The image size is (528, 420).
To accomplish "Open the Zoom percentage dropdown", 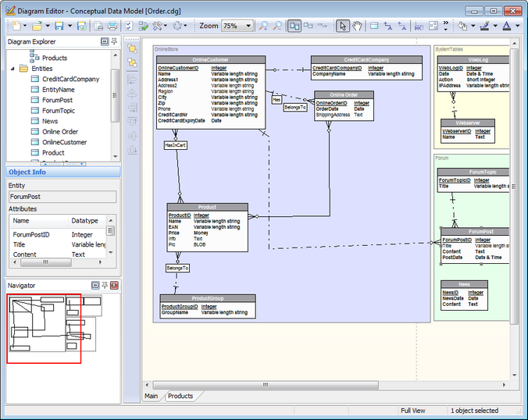I will pos(249,26).
